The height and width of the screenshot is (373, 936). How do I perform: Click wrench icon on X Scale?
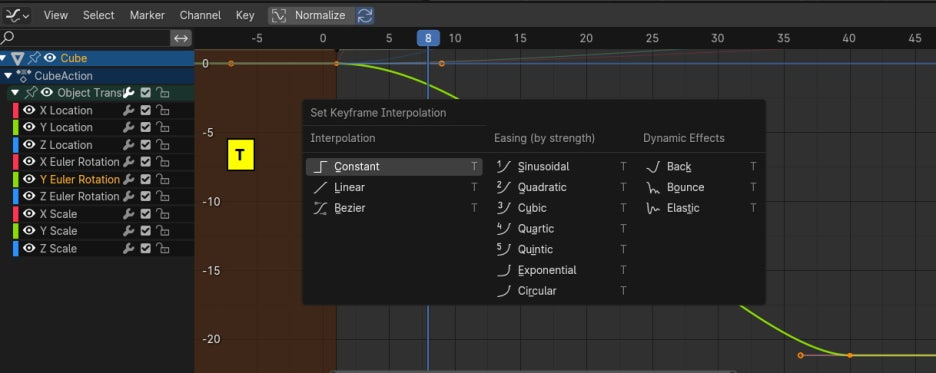pyautogui.click(x=128, y=214)
